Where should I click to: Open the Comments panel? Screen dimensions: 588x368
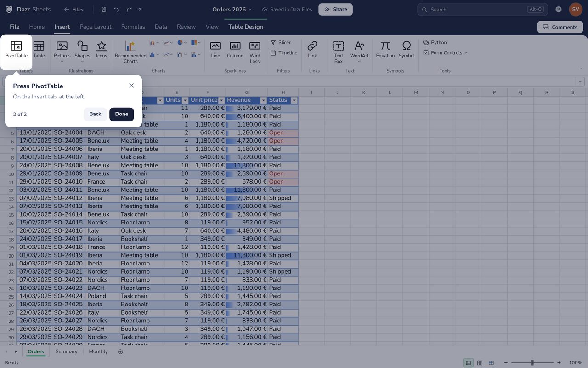pos(560,27)
